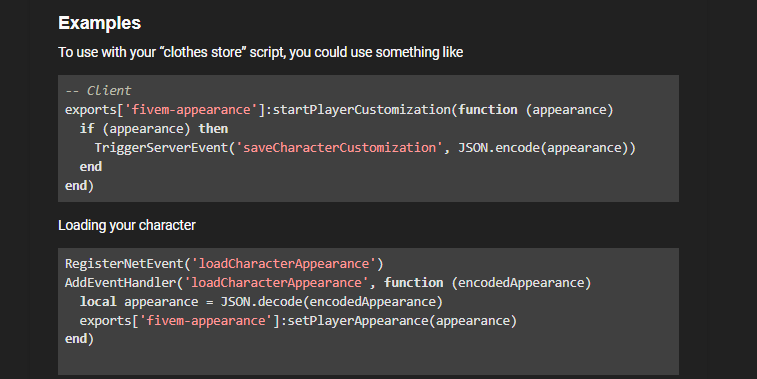Click the Examples heading
This screenshot has width=757, height=379.
(x=99, y=23)
